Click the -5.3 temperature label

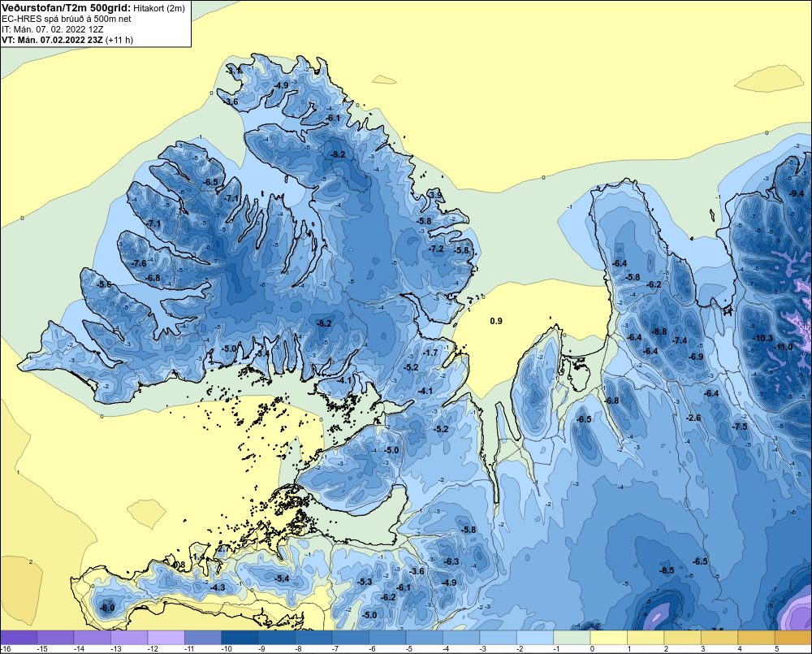tap(365, 582)
